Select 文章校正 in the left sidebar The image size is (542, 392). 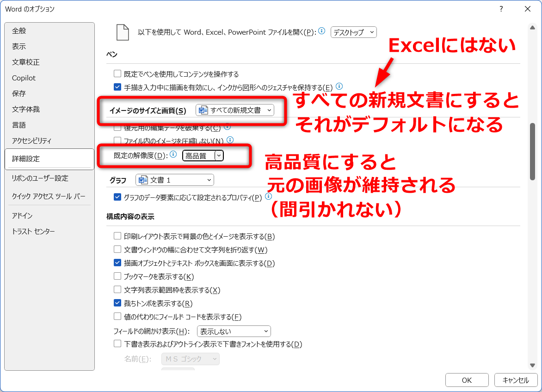click(x=26, y=62)
